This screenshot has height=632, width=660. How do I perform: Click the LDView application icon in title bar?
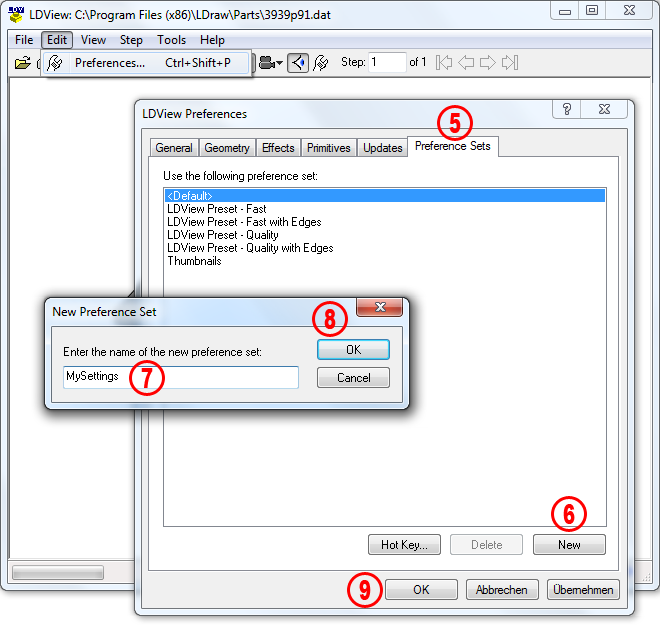16,14
